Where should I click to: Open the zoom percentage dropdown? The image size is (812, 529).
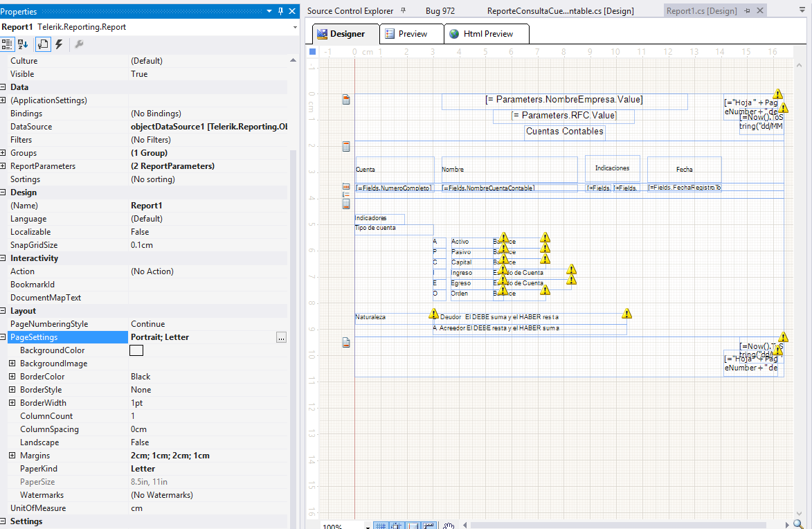click(368, 526)
